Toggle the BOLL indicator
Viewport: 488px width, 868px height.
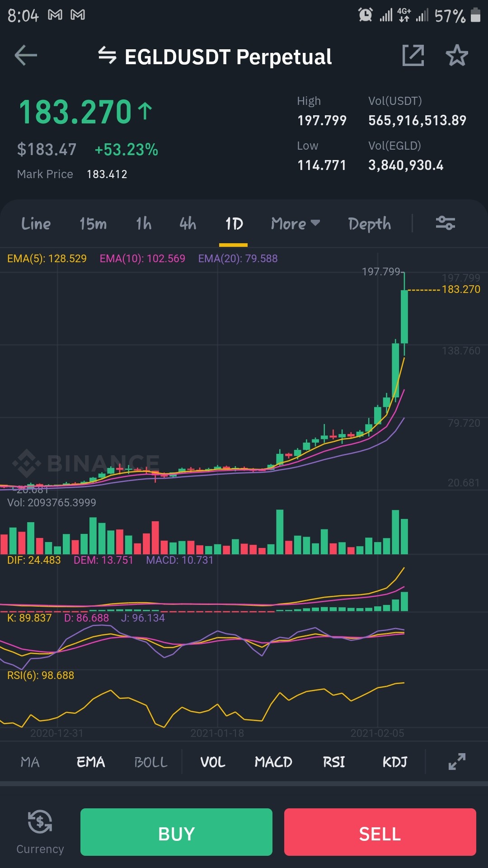(151, 762)
